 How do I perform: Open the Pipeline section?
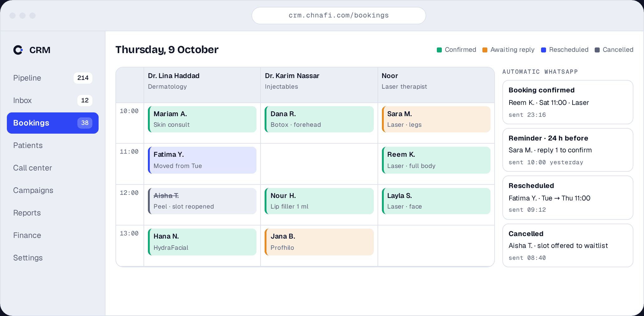coord(53,78)
